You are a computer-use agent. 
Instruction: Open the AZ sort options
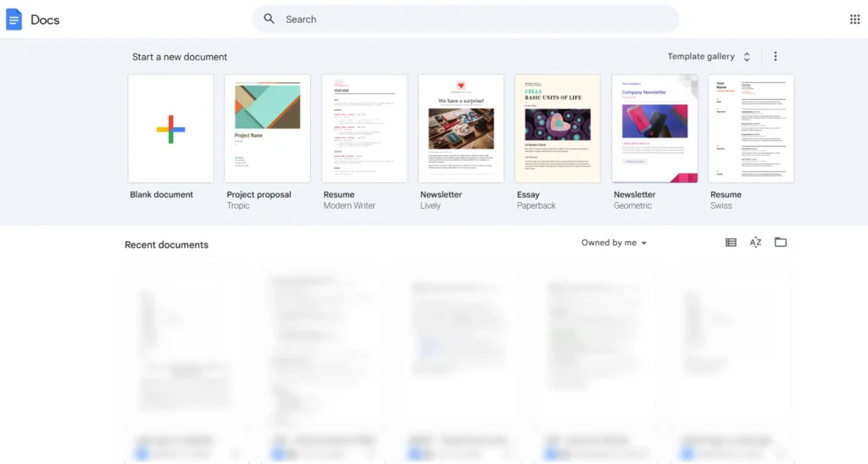pos(755,243)
